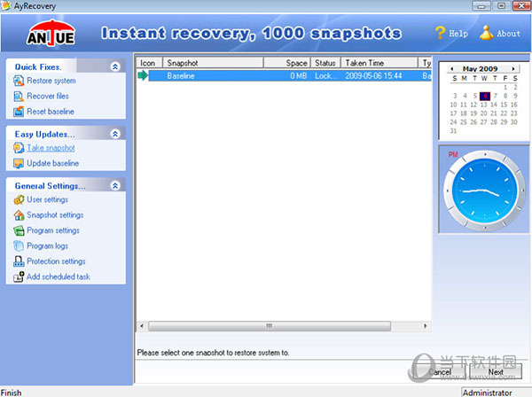The height and width of the screenshot is (397, 532).
Task: Sort by Taken Time column header
Action: click(379, 63)
